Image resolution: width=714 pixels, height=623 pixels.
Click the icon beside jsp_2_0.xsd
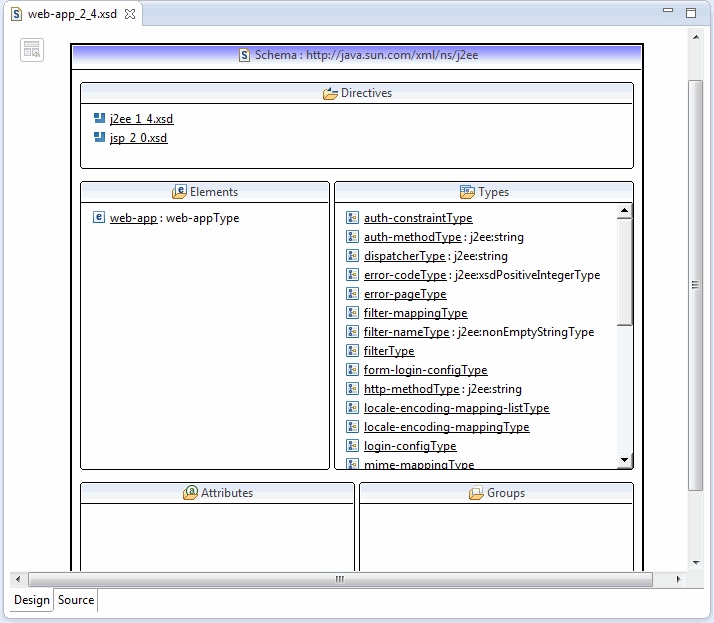[99, 137]
